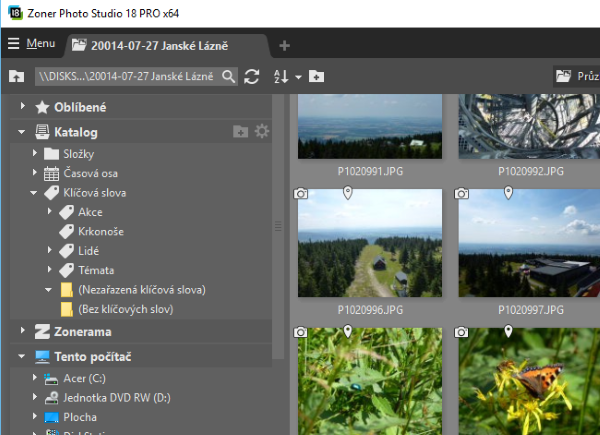This screenshot has width=600, height=435.
Task: Expand the Složky node
Action: click(35, 153)
